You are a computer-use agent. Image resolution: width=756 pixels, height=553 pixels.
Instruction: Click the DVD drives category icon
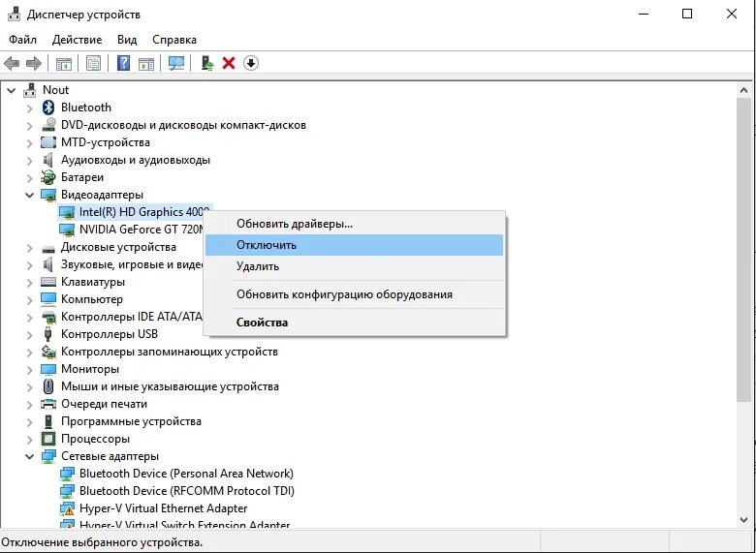pyautogui.click(x=48, y=125)
